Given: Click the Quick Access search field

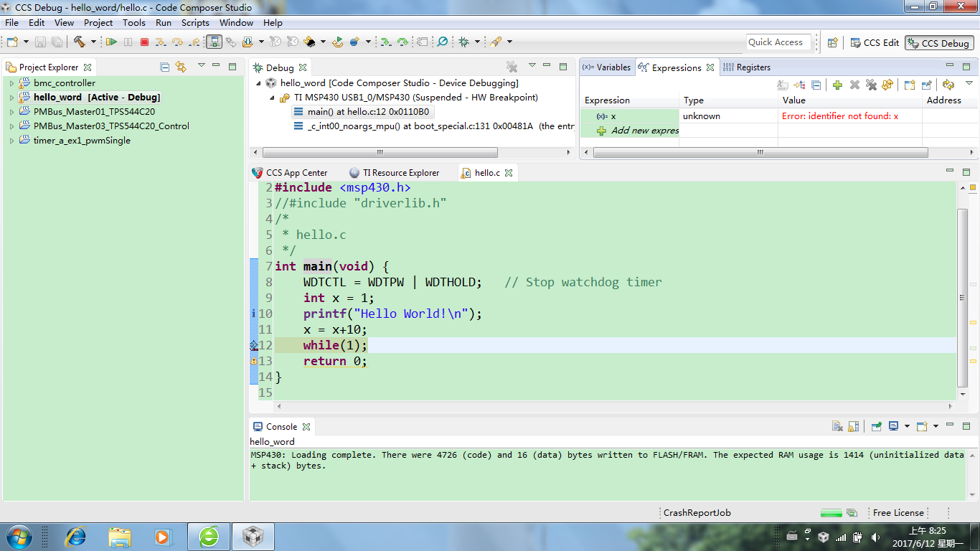Looking at the screenshot, I should 778,42.
